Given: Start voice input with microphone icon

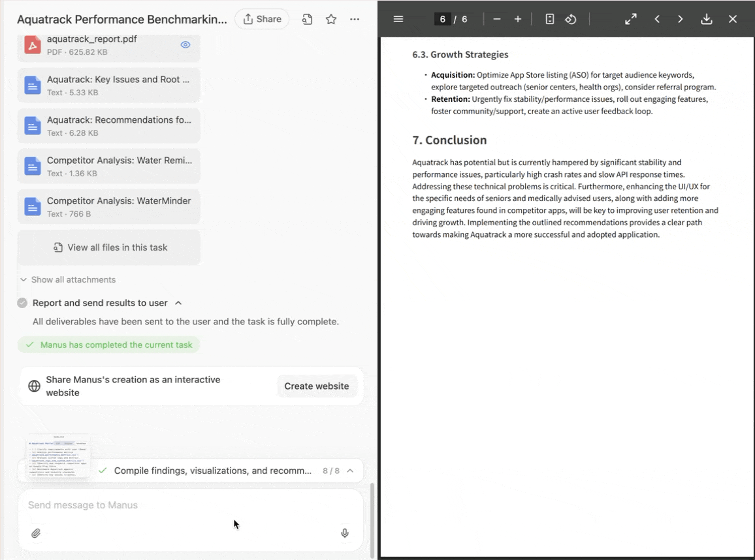Looking at the screenshot, I should click(x=345, y=533).
